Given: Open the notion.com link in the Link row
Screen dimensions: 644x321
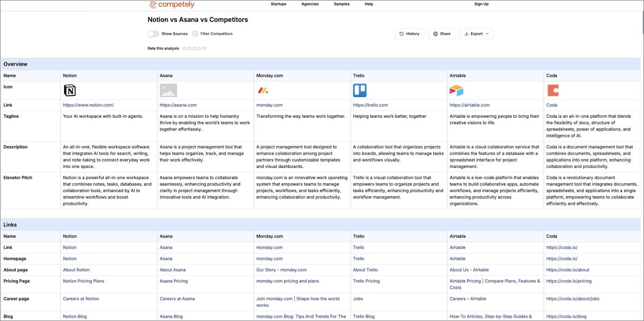Looking at the screenshot, I should click(x=89, y=105).
